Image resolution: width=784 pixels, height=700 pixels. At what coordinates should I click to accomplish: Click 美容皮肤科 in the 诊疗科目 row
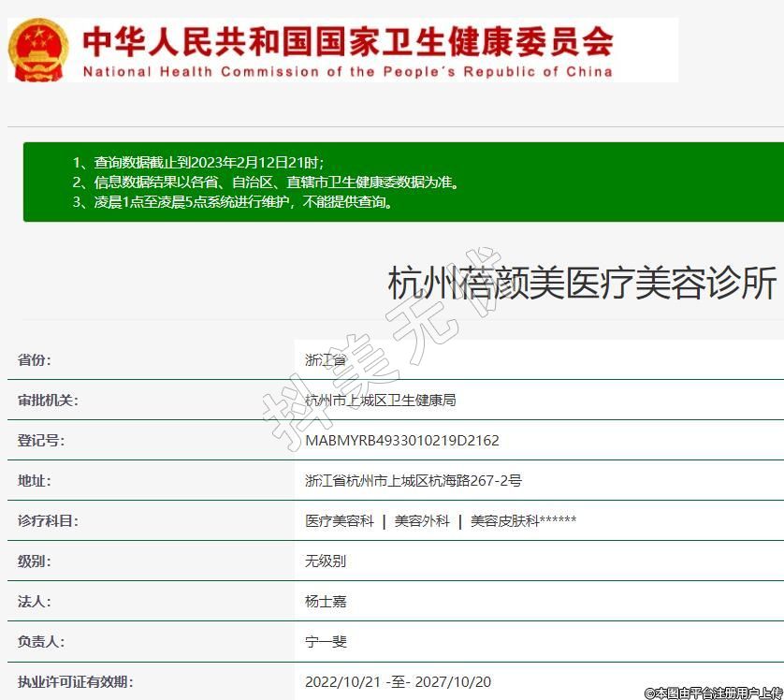pos(505,521)
